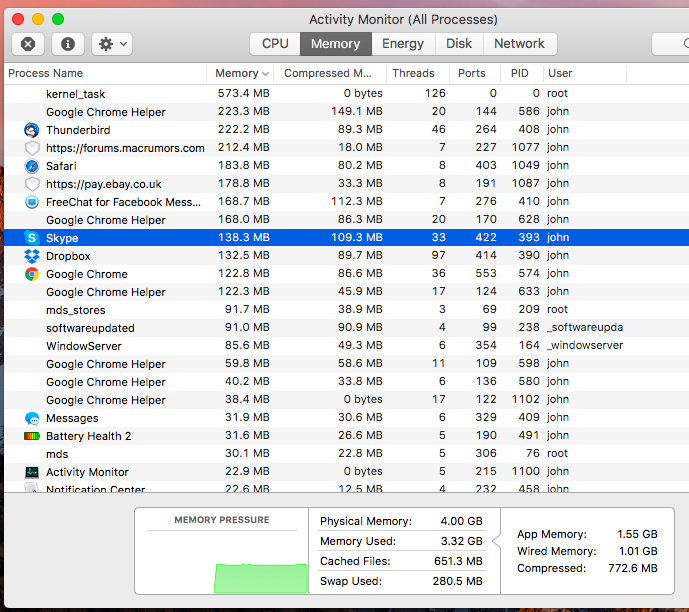Open the gear action menu dropdown

(112, 44)
